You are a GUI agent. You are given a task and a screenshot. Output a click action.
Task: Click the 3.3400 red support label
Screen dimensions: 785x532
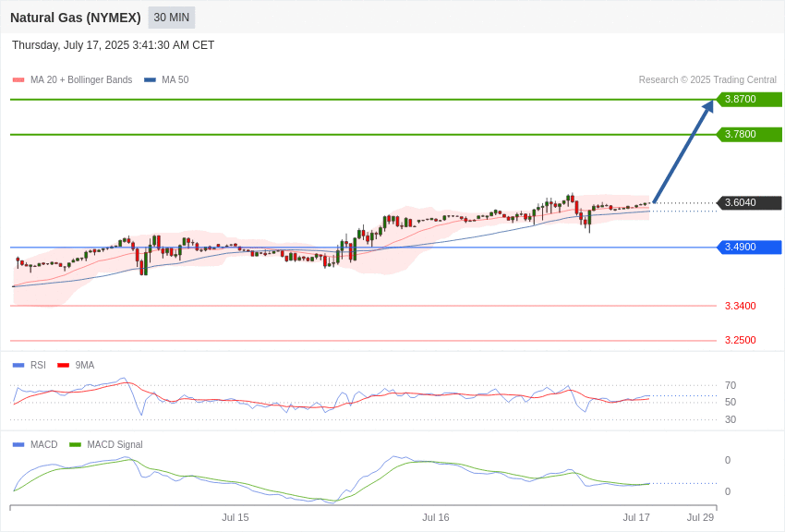pos(740,306)
